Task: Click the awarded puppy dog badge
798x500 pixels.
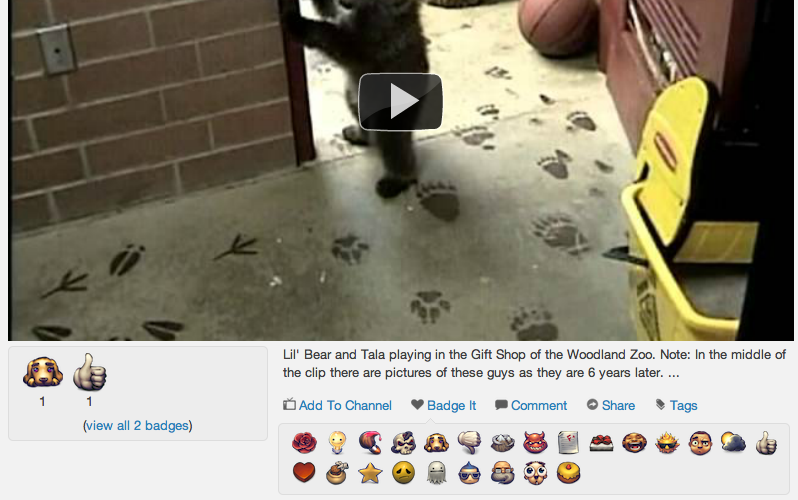Action: point(43,372)
